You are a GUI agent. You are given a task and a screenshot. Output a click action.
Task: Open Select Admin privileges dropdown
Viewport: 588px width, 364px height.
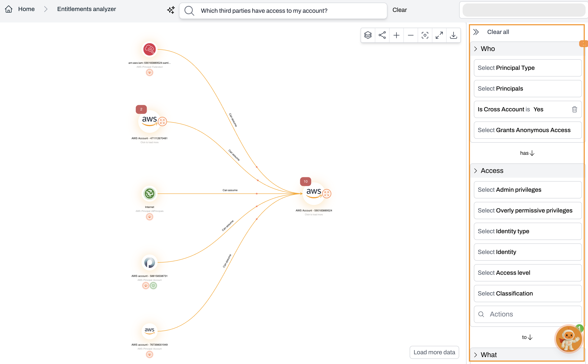(x=527, y=190)
